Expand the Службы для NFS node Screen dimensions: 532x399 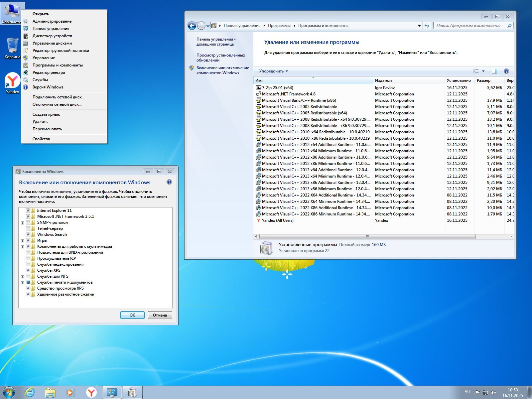click(x=22, y=277)
